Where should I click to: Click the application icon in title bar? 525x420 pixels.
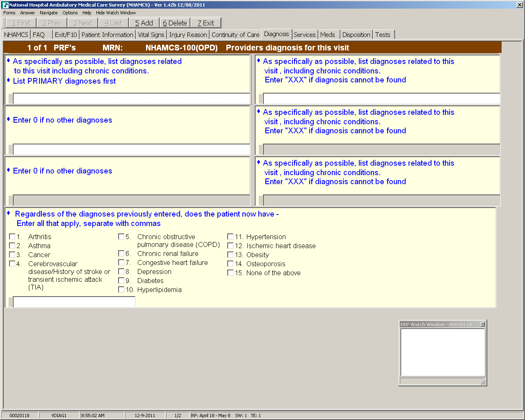click(x=5, y=5)
